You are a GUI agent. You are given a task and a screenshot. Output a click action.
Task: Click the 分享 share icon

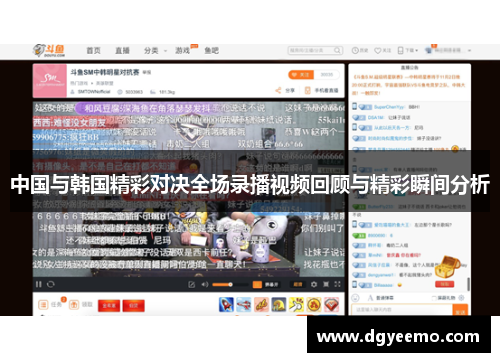[x=278, y=90]
